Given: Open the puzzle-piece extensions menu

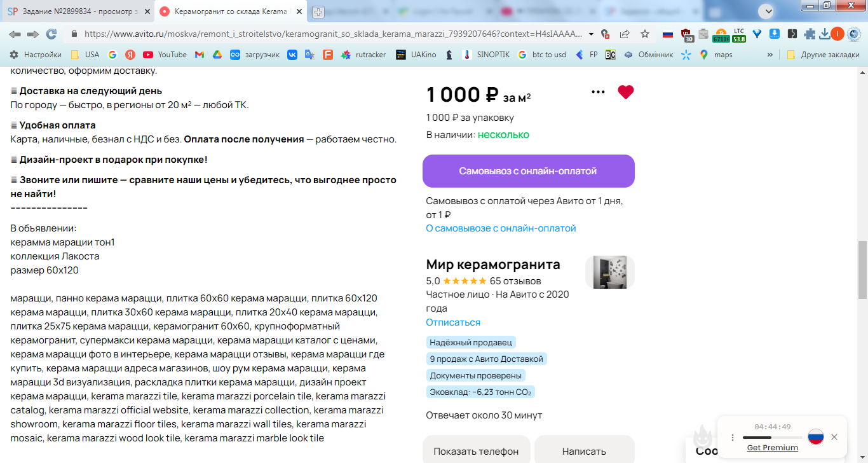Looking at the screenshot, I should tap(810, 34).
